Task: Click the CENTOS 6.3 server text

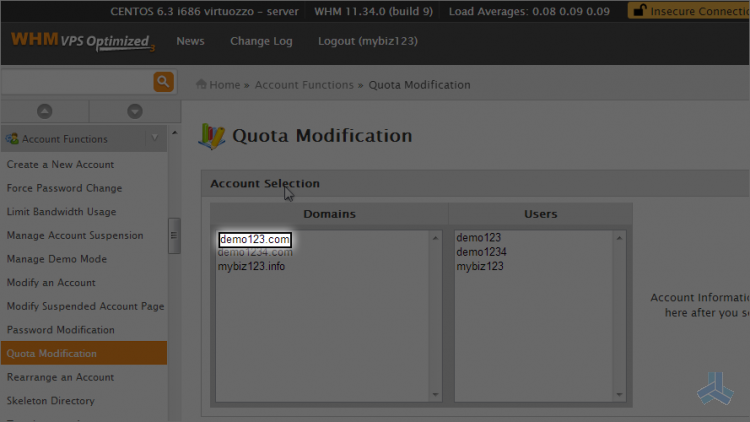Action: click(204, 11)
